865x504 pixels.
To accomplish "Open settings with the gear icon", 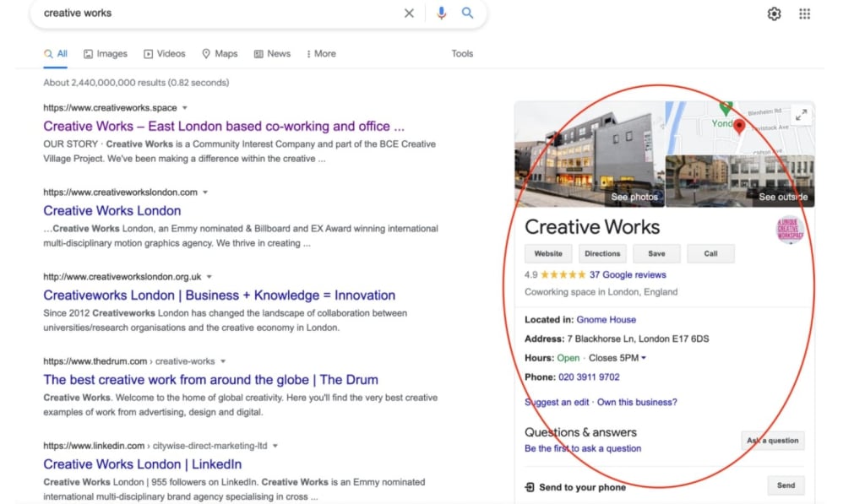I will pyautogui.click(x=774, y=14).
